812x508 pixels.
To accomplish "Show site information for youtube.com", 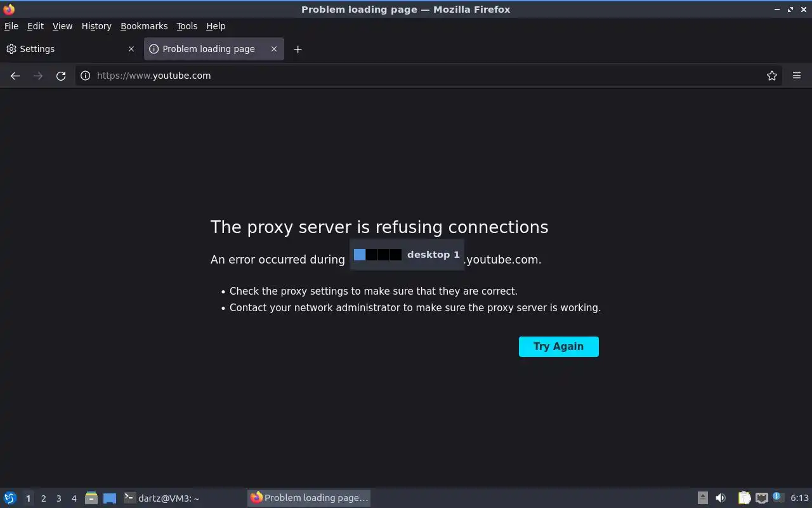I will pos(86,76).
